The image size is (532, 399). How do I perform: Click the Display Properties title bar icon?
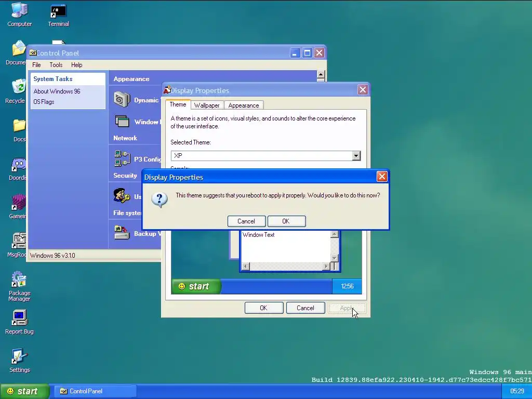pos(167,90)
